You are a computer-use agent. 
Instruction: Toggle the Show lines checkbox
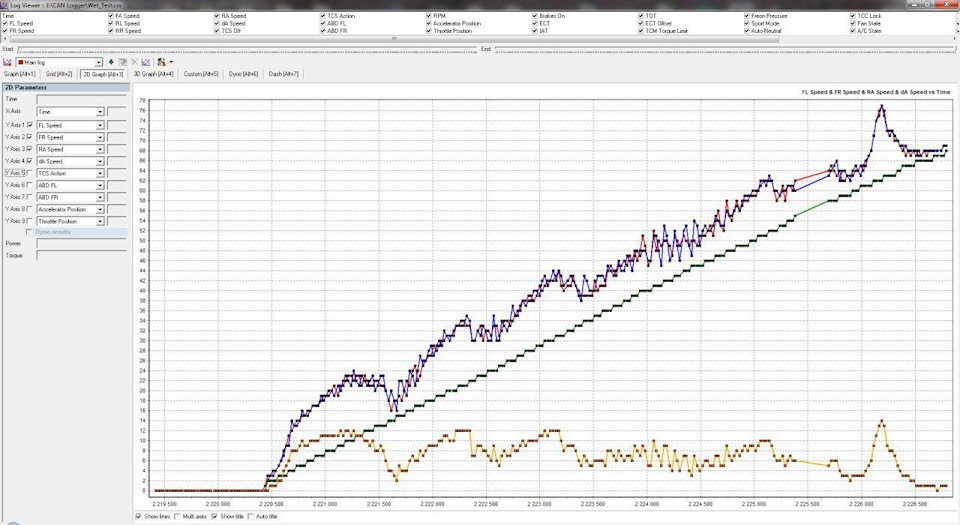(x=138, y=516)
